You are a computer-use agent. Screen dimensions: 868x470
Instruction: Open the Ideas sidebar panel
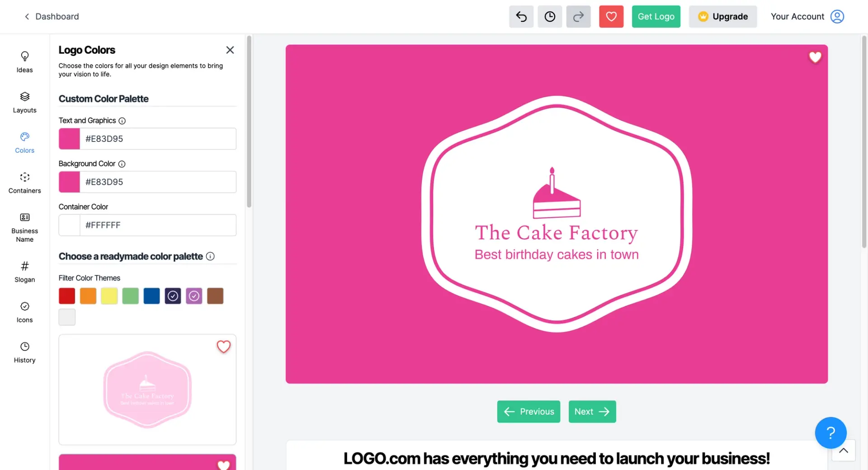[24, 62]
